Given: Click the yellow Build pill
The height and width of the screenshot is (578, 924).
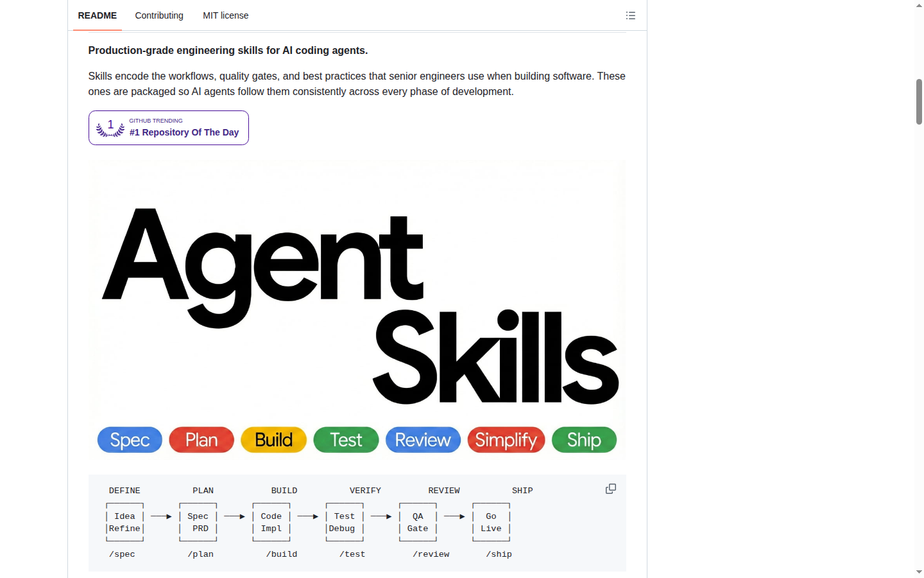Looking at the screenshot, I should (274, 440).
